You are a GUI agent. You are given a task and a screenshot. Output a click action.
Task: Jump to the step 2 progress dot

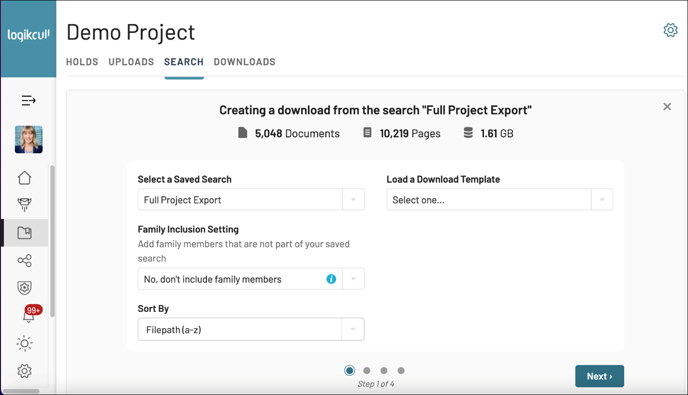(367, 370)
